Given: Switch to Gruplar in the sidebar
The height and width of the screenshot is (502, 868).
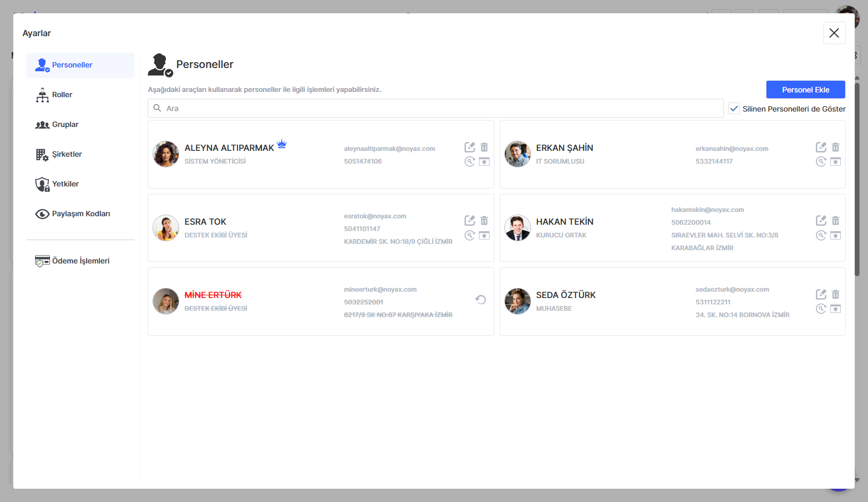Looking at the screenshot, I should click(x=65, y=124).
